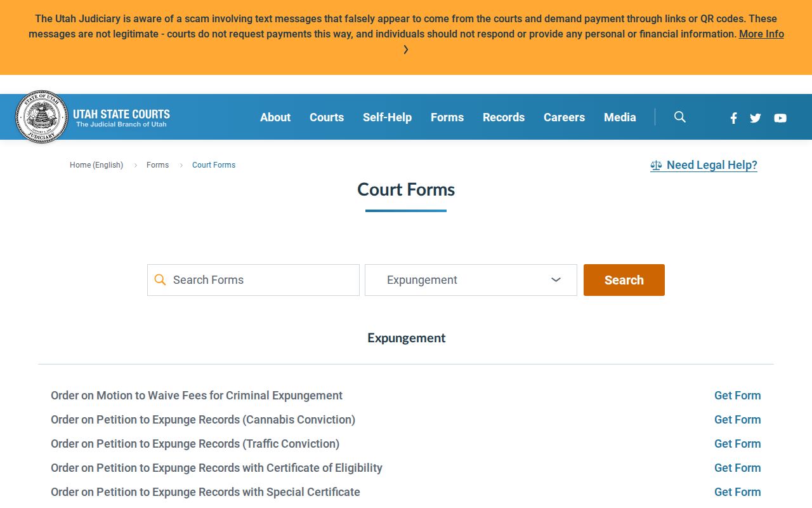Get Form for Traffic Conviction order

click(737, 443)
